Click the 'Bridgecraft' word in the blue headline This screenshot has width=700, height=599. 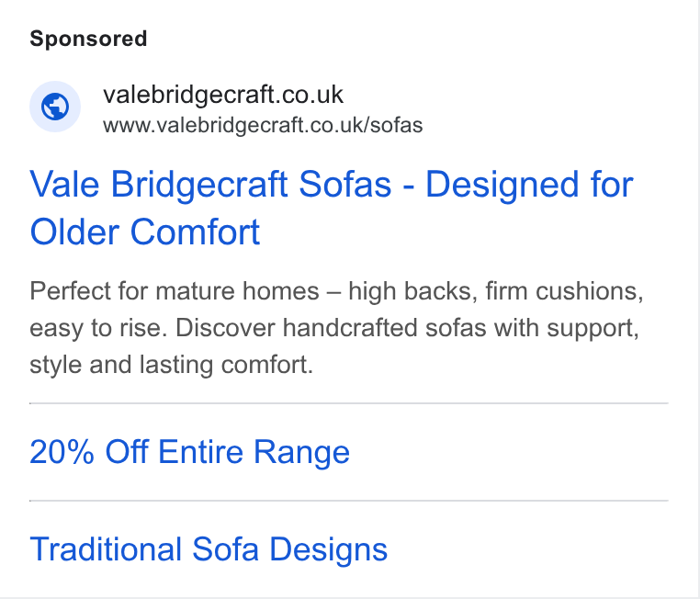pyautogui.click(x=199, y=185)
